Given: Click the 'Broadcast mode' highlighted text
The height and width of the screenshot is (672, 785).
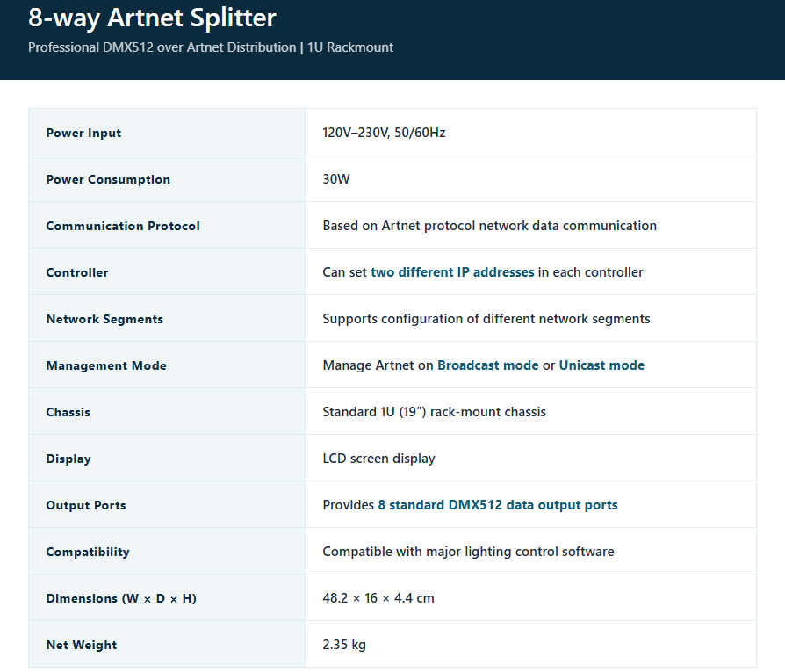Looking at the screenshot, I should tap(488, 365).
